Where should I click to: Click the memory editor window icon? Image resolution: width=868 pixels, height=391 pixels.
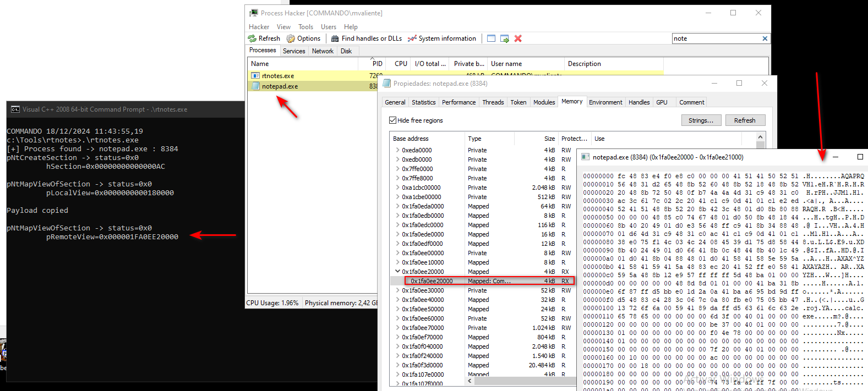(x=586, y=157)
